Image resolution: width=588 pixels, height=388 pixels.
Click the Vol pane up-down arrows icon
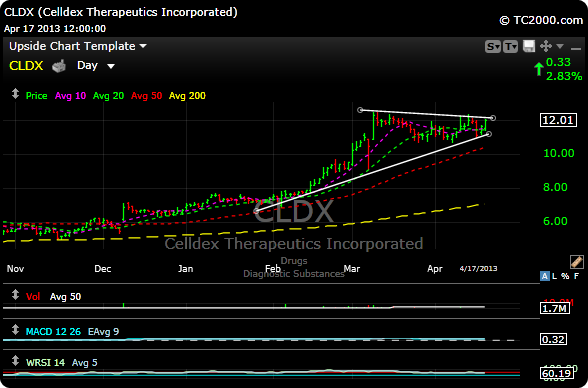click(x=15, y=295)
